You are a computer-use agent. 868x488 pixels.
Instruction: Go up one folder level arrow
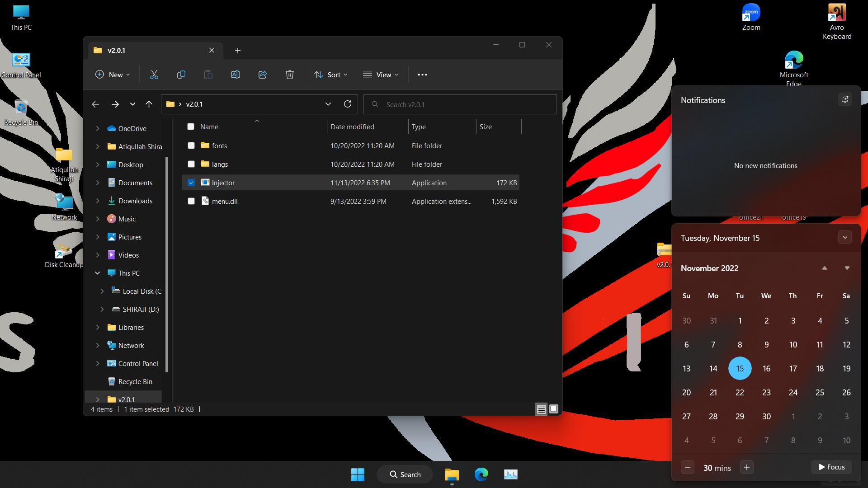pos(149,104)
